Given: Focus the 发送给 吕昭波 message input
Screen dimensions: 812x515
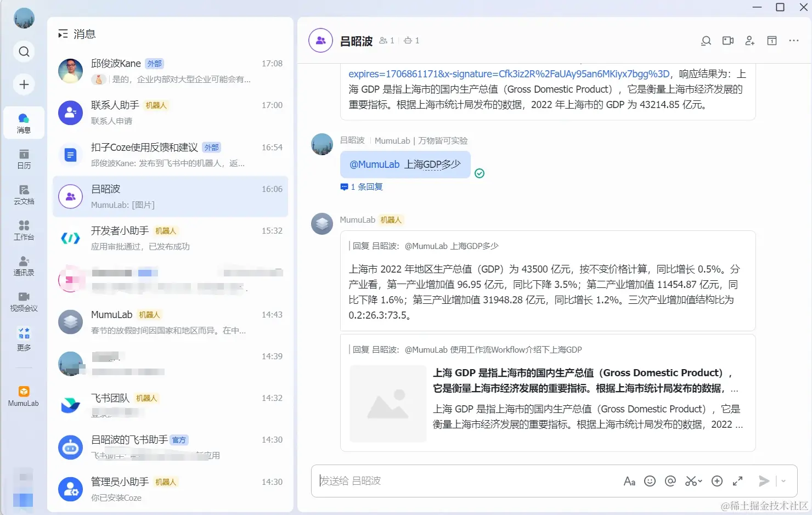Looking at the screenshot, I should [x=466, y=481].
